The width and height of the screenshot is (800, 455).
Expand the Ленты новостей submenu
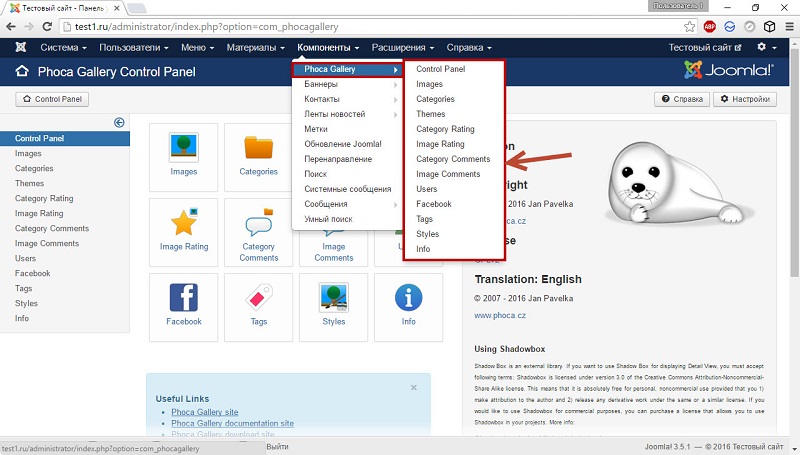pyautogui.click(x=347, y=114)
